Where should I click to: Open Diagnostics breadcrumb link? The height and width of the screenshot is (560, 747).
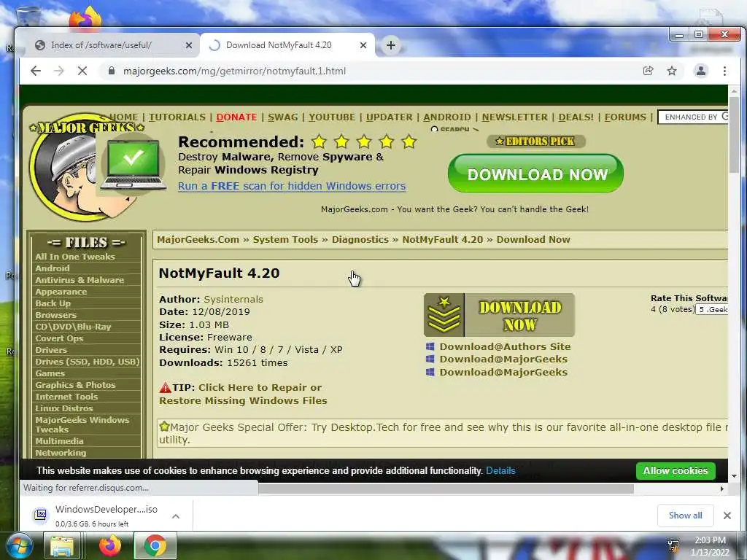pos(360,239)
